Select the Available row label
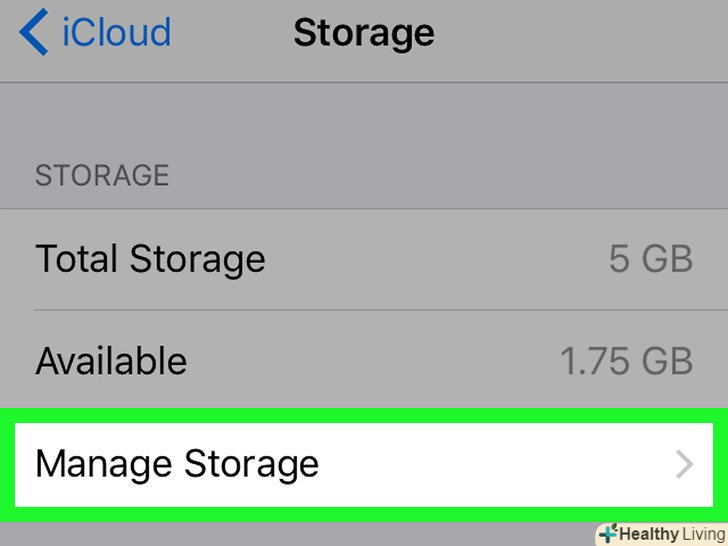The height and width of the screenshot is (546, 728). [111, 360]
